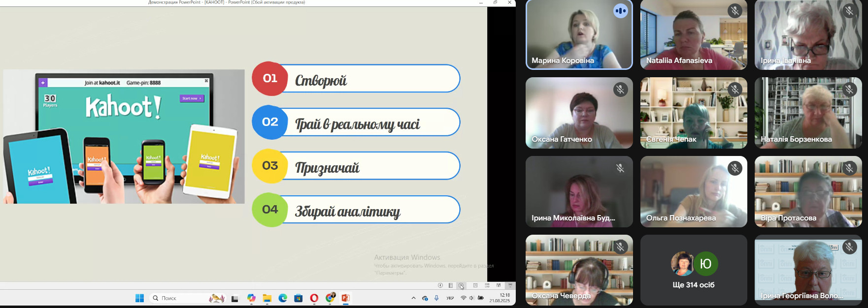Click the muted mic icon on Ірина Георгіївна
The image size is (868, 308).
[849, 247]
